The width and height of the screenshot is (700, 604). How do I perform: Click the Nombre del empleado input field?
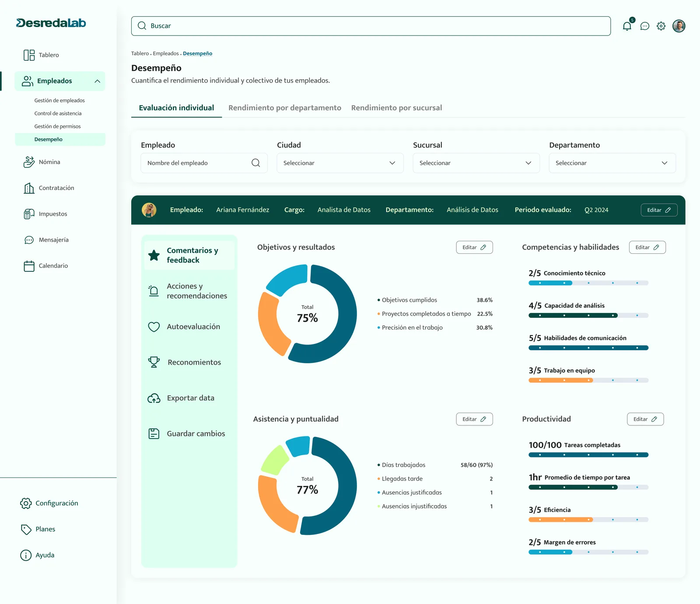pos(204,163)
